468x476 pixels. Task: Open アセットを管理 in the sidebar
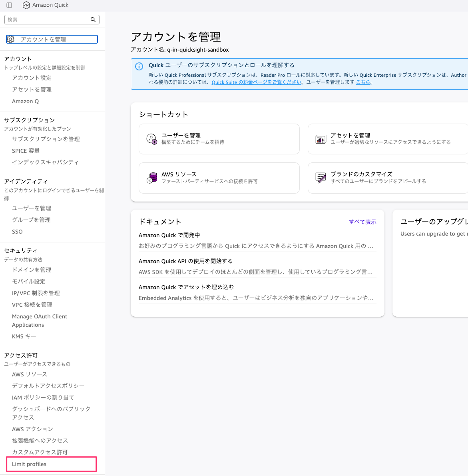point(32,90)
